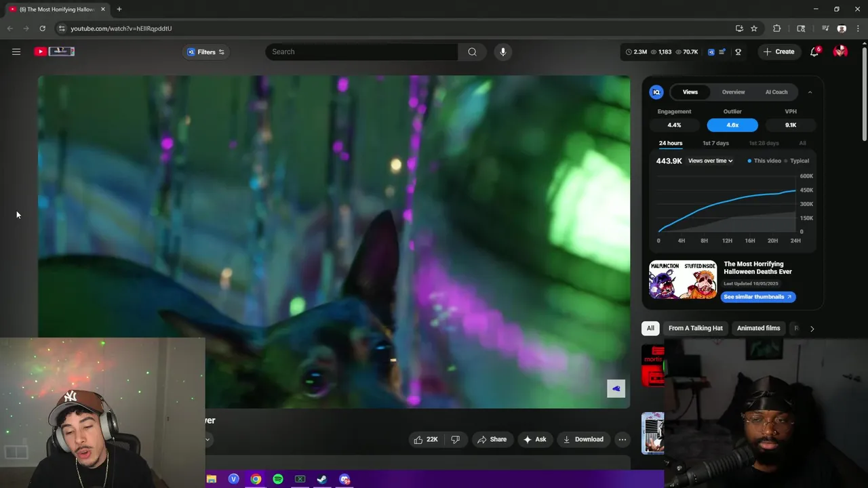Switch to the Overview tab
868x488 pixels.
click(x=733, y=92)
